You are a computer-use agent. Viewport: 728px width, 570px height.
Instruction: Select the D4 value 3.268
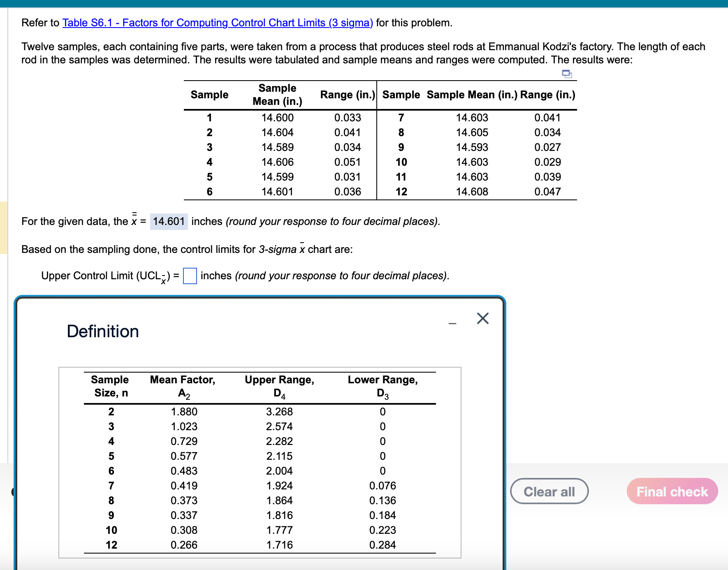279,412
